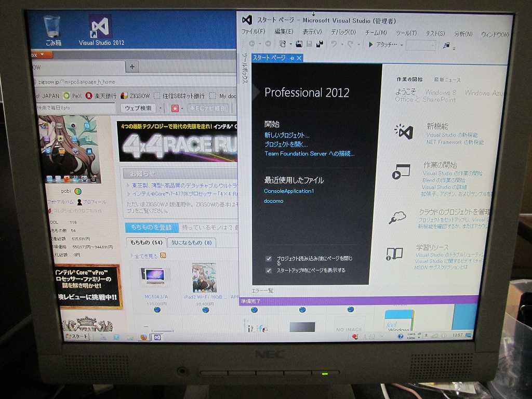Open a new Firefox tab with plus button

(x=132, y=67)
